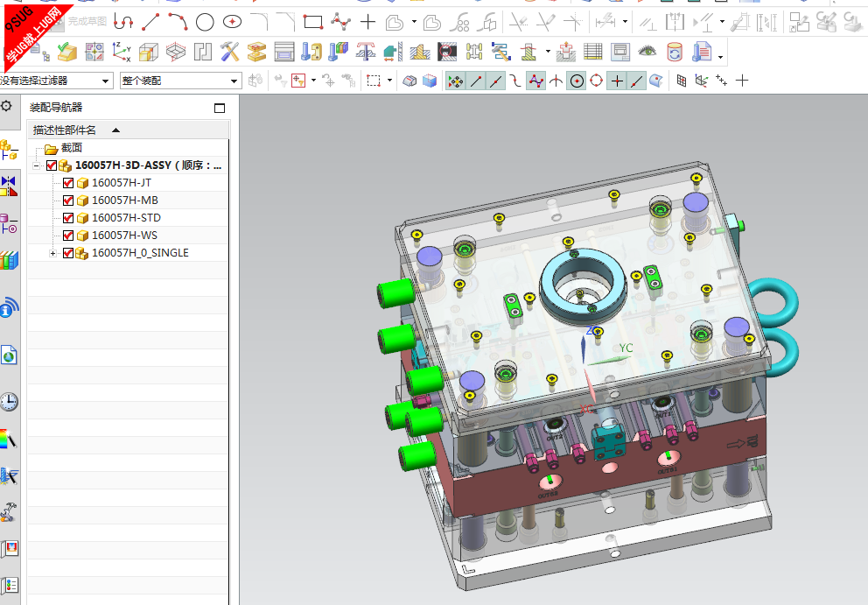Select the 160057H-STD component row
Screen dimensions: 868x605
coord(128,218)
